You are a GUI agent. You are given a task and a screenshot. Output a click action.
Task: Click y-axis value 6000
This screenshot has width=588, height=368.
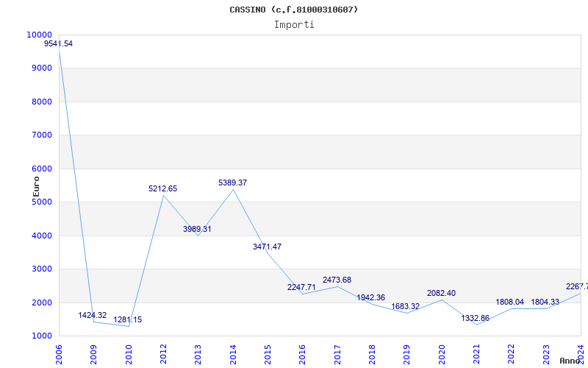[42, 169]
